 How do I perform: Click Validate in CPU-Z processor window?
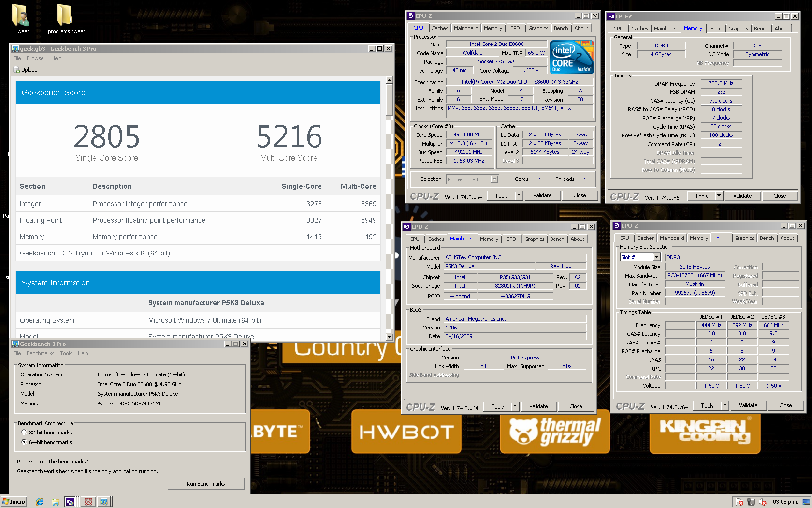point(542,195)
